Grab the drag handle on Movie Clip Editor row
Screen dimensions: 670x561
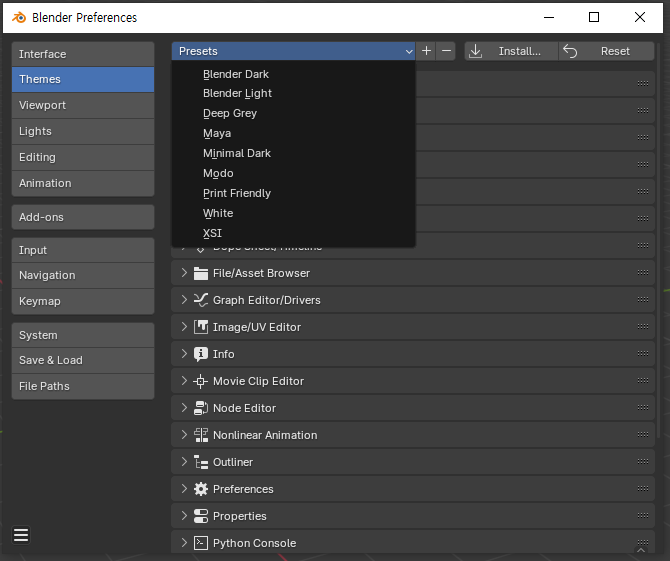pos(643,380)
